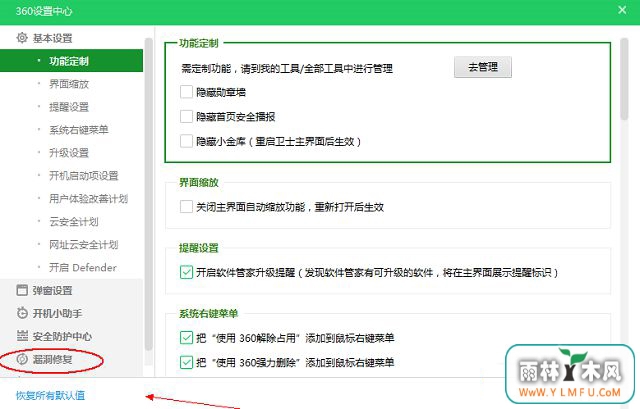640x409 pixels.
Task: Expand the 安全防护中心 category
Action: (62, 336)
